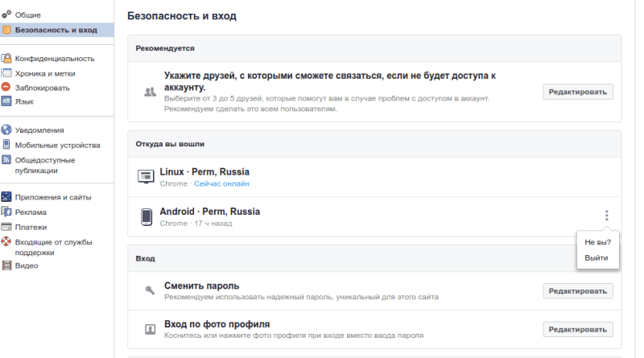This screenshot has width=644, height=358.
Task: Click the language icon beside Язык
Action: pyautogui.click(x=6, y=101)
